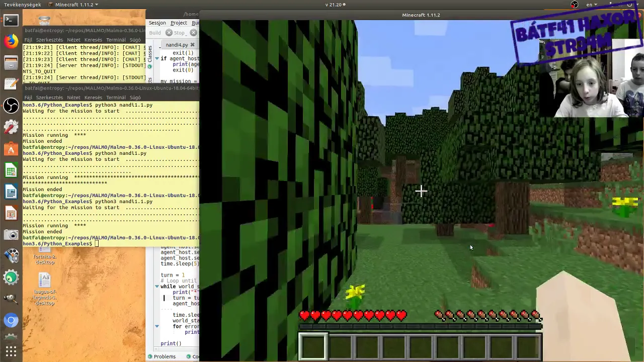Image resolution: width=644 pixels, height=362 pixels.
Task: Open Nézet menu in lower terminal
Action: click(73, 98)
